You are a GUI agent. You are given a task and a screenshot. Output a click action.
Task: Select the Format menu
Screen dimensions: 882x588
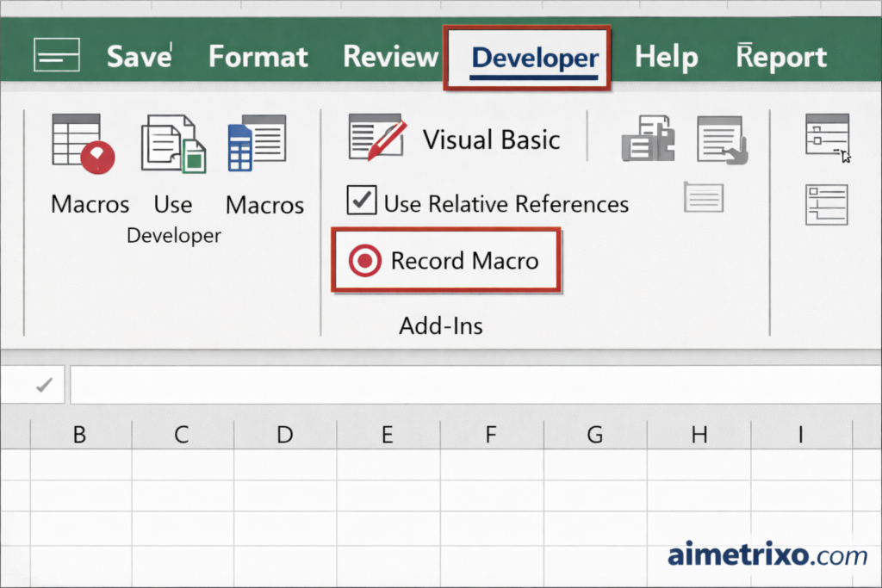[258, 57]
